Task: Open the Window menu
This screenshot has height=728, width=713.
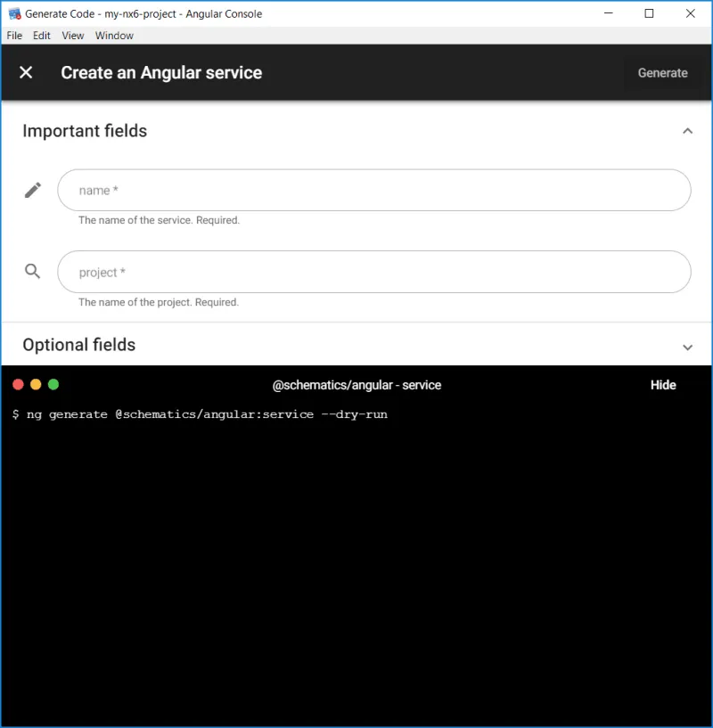Action: (114, 36)
